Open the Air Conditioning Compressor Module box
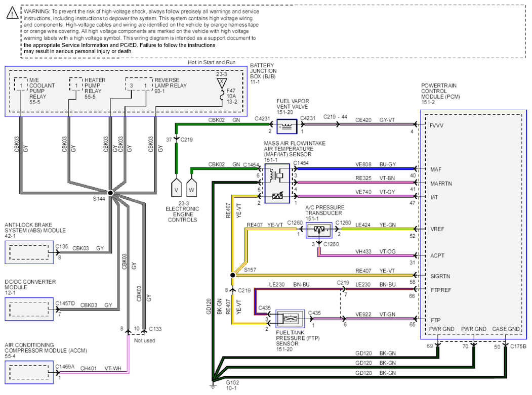The image size is (532, 395). [29, 372]
